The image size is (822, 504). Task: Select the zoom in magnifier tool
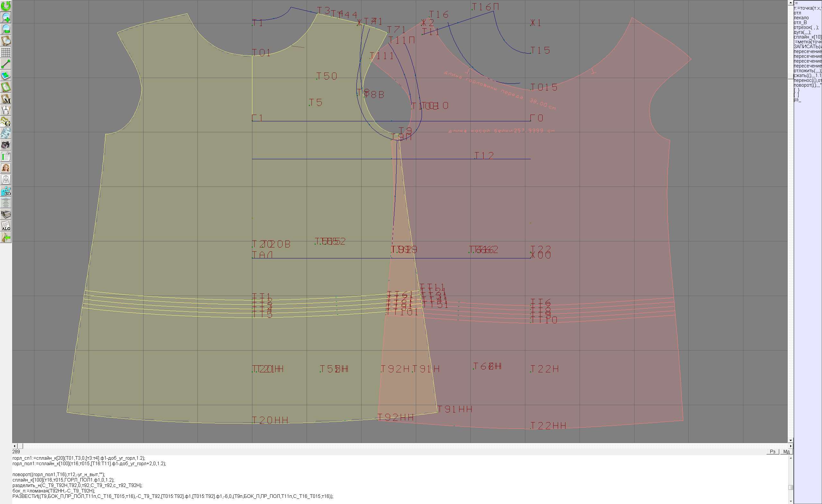[6, 17]
